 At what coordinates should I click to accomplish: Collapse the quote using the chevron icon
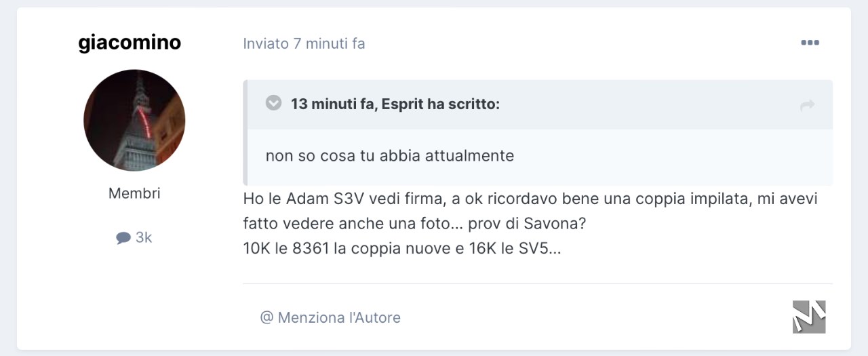[x=273, y=103]
